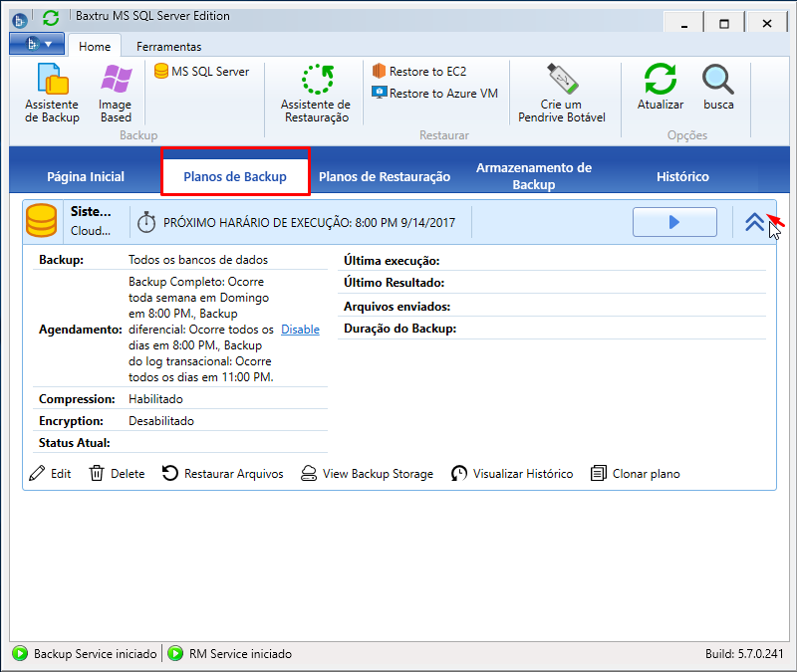Click Restaurar Arquivos
797x672 pixels.
coord(222,474)
